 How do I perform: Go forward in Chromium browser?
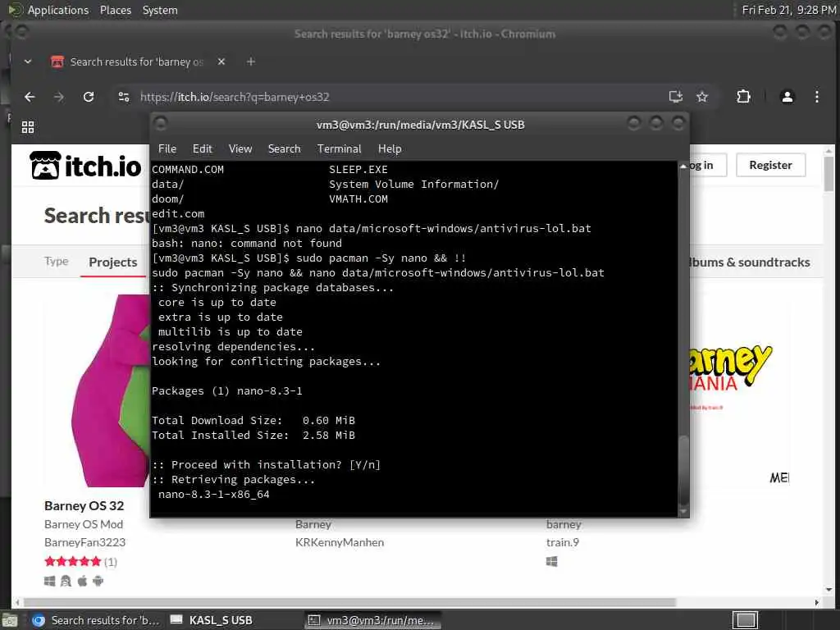pos(59,97)
